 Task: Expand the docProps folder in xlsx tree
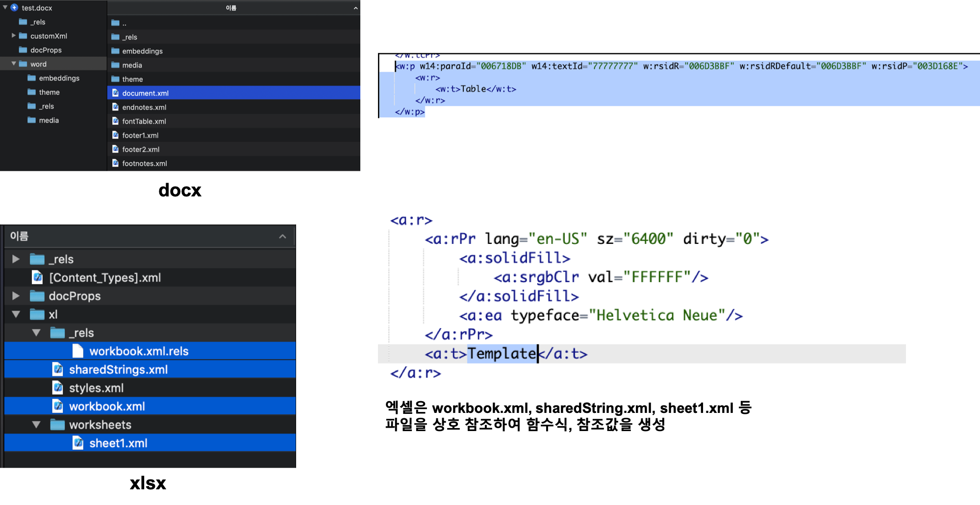pyautogui.click(x=16, y=296)
